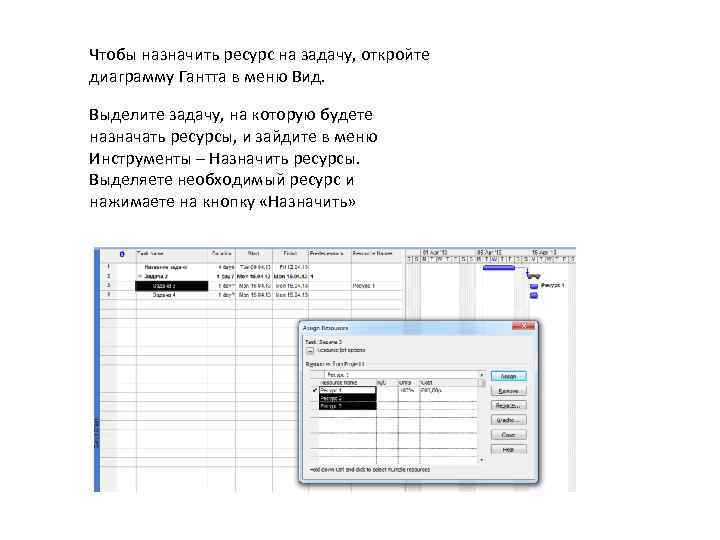Click the long blue Gantt bar for task 1
The height and width of the screenshot is (540, 720).
pos(499,267)
